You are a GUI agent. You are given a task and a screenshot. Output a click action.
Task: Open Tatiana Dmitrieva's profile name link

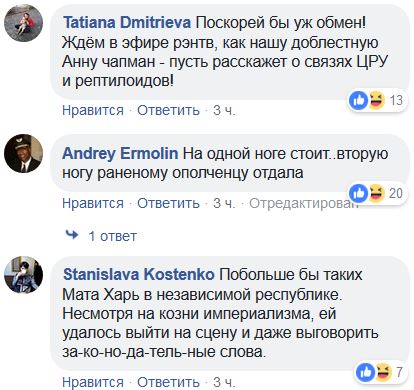pyautogui.click(x=127, y=23)
